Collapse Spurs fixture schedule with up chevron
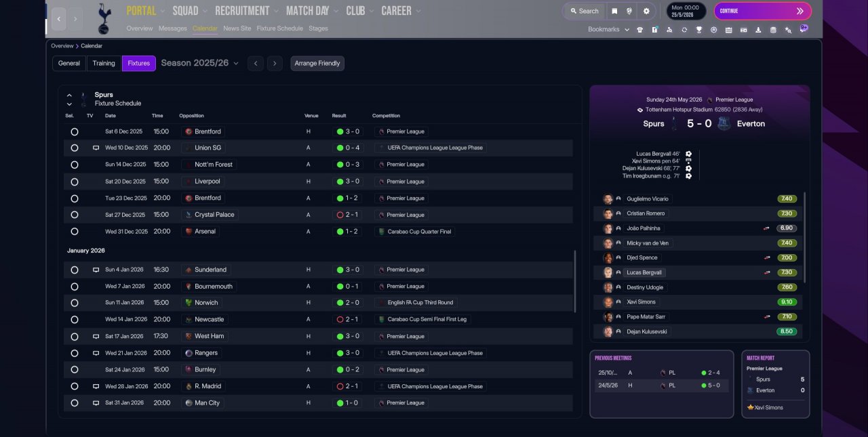868x437 pixels. [69, 96]
